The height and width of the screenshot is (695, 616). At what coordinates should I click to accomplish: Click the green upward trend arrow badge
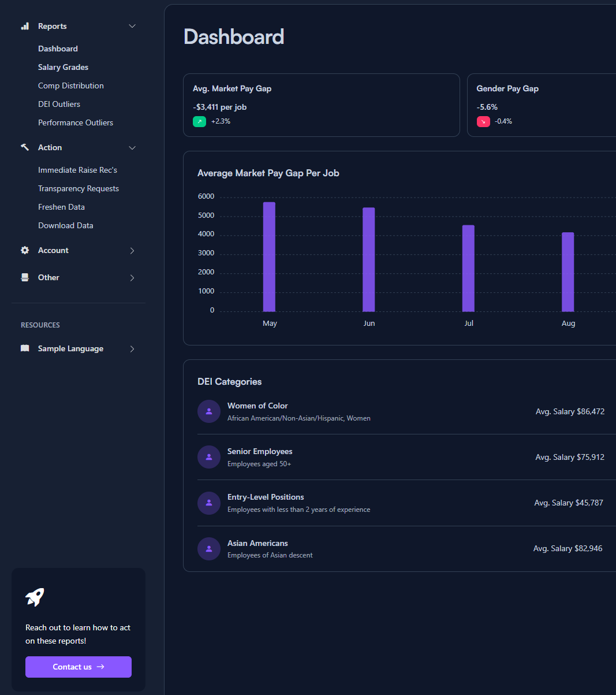click(199, 121)
